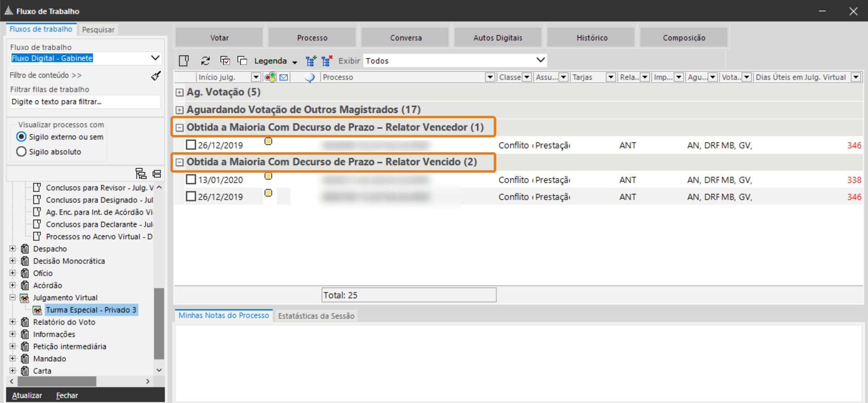
Task: Click the tree view icon above queue list
Action: pos(141,174)
